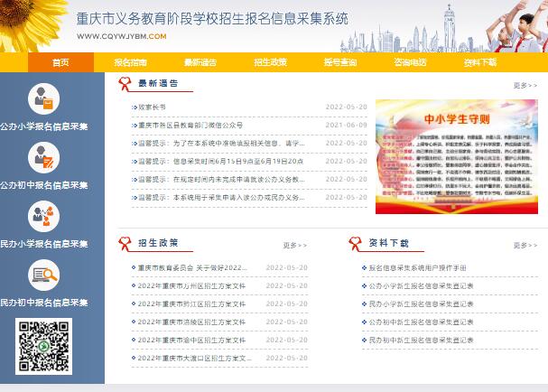Click the QR code in the sidebar

[x=43, y=346]
